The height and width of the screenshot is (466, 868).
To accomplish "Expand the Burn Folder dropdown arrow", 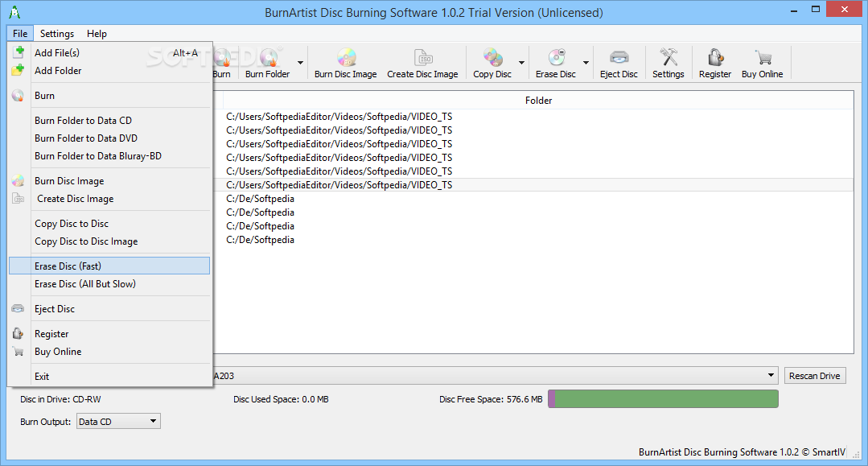I will tap(301, 62).
